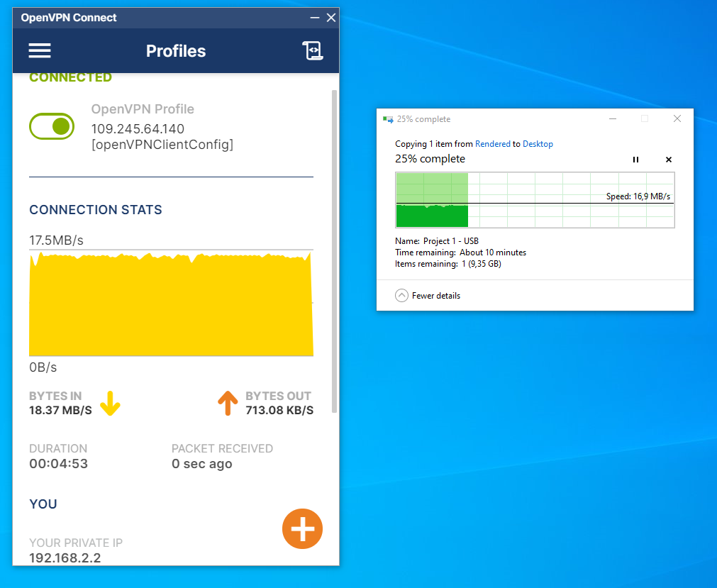717x588 pixels.
Task: Open the Rendered source folder link
Action: [492, 143]
